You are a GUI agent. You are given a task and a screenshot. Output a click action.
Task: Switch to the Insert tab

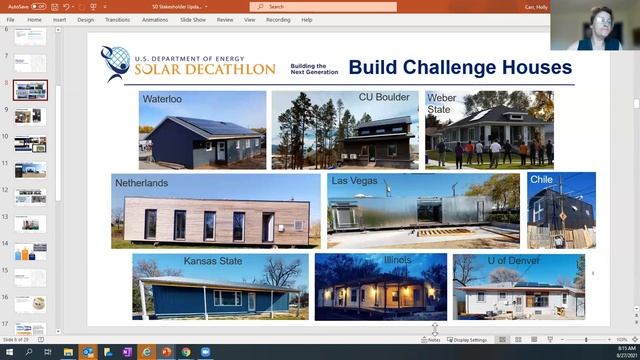click(x=60, y=20)
